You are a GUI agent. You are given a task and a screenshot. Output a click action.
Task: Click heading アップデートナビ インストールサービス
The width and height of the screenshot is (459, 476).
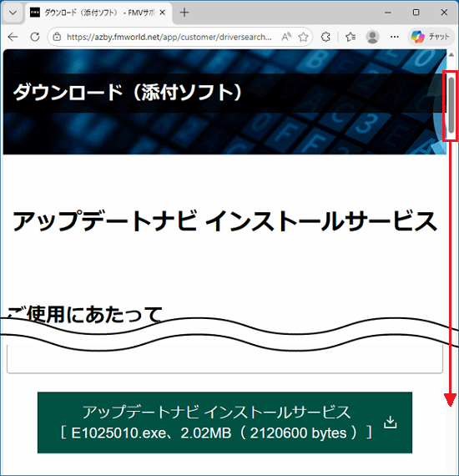point(224,221)
